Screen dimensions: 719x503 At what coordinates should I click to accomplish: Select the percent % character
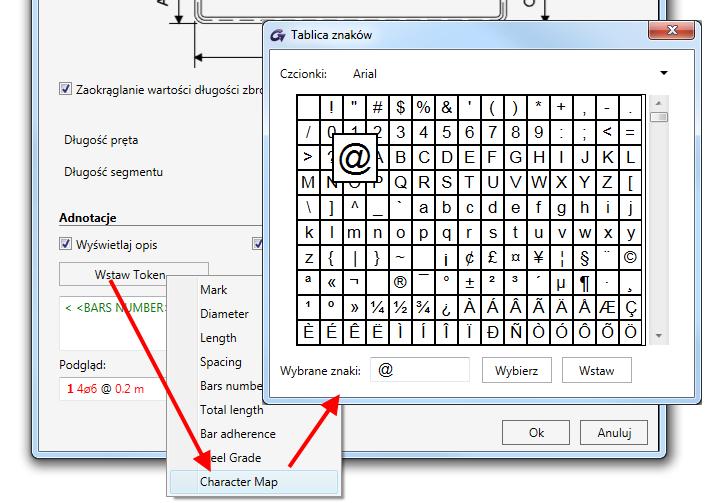[x=423, y=107]
